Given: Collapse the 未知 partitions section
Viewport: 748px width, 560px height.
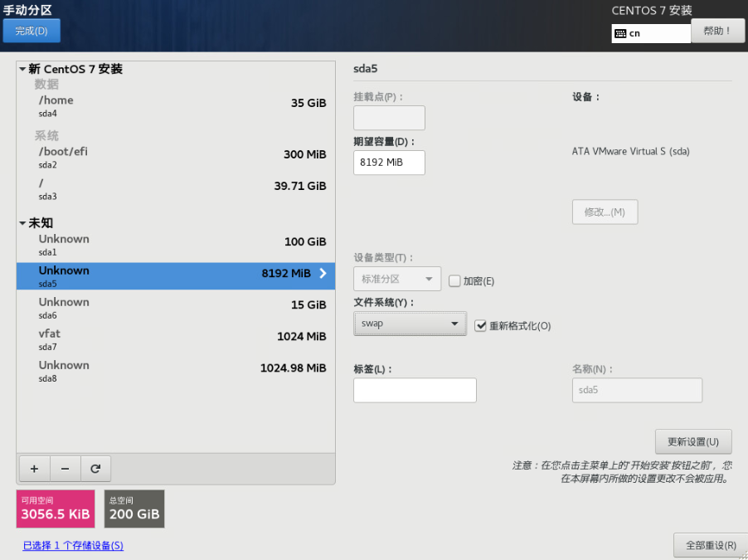Looking at the screenshot, I should (x=23, y=223).
